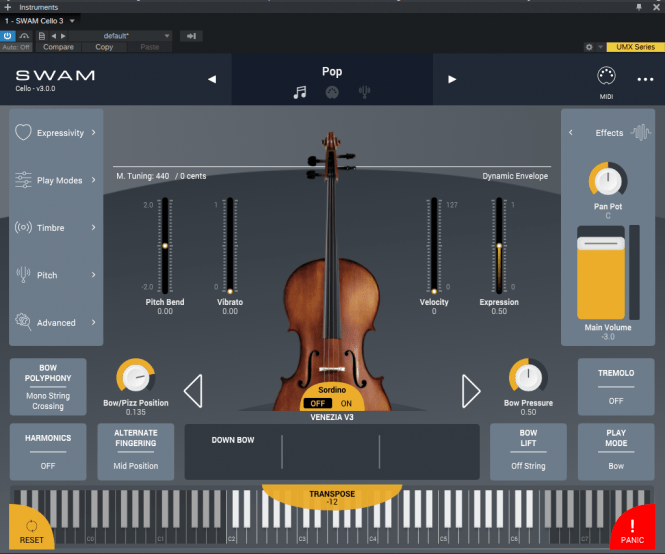Image resolution: width=665 pixels, height=554 pixels.
Task: Select next sound preset right of Pop
Action: click(x=452, y=79)
